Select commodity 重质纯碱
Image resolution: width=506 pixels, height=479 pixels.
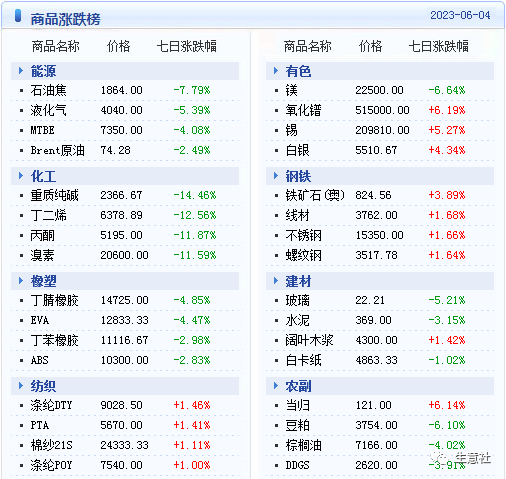(x=54, y=195)
